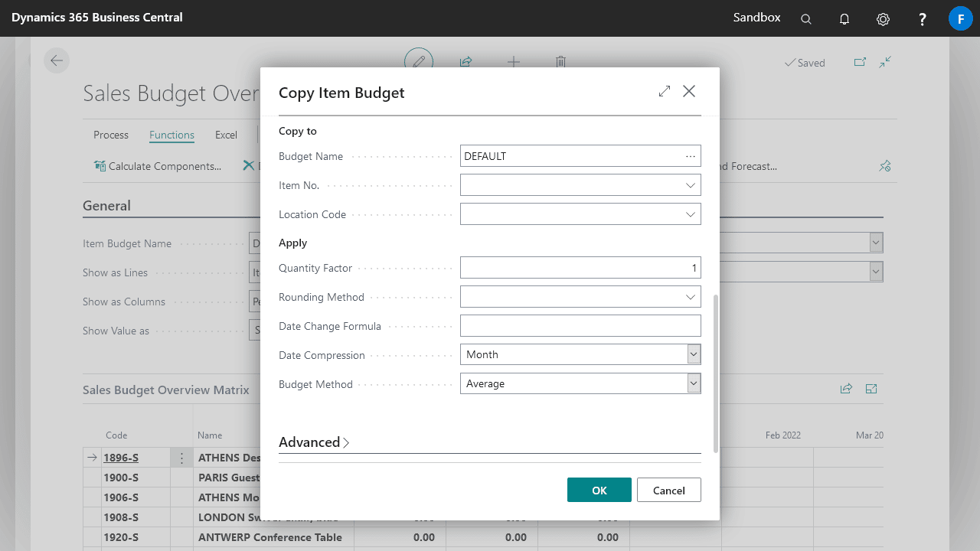Open the Location Code dropdown
This screenshot has height=551, width=980.
point(691,214)
